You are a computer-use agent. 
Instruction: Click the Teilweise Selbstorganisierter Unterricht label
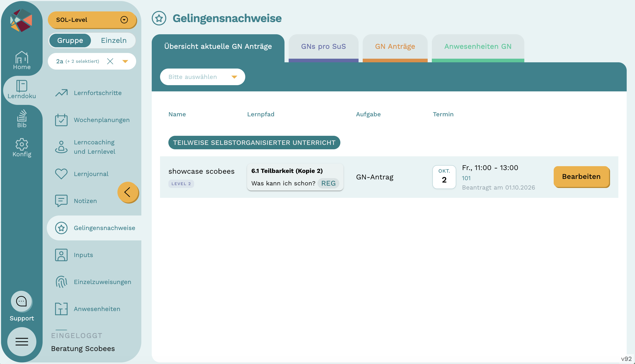(254, 143)
